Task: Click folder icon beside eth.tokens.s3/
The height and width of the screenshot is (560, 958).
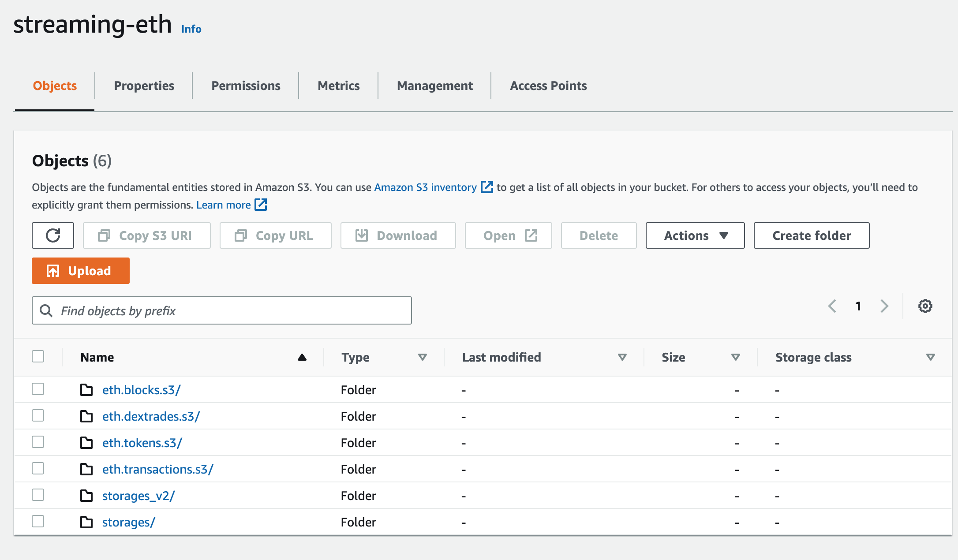Action: (86, 443)
